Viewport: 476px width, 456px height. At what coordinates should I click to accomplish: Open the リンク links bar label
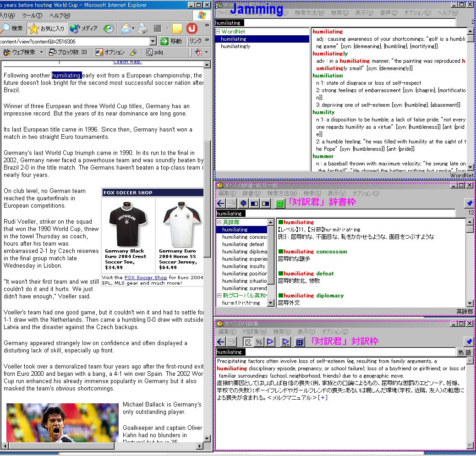click(x=196, y=41)
